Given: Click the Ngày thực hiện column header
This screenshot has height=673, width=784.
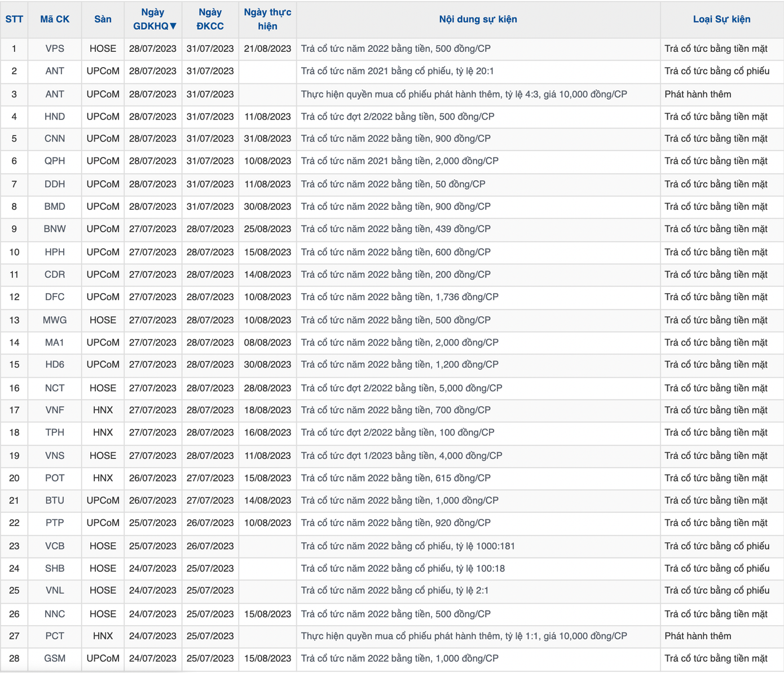Looking at the screenshot, I should 267,19.
